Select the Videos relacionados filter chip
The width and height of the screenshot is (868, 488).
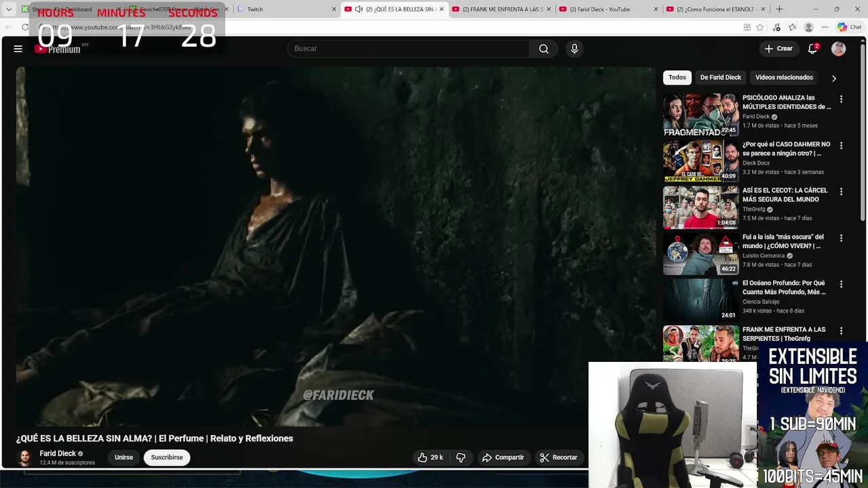pos(784,77)
